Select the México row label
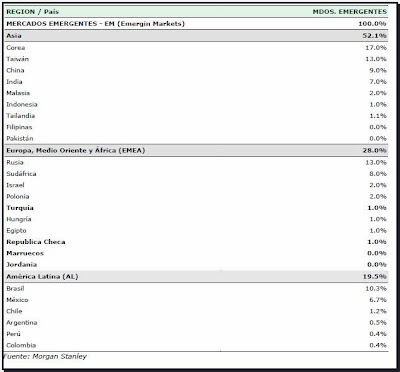This screenshot has width=400, height=372. (17, 300)
